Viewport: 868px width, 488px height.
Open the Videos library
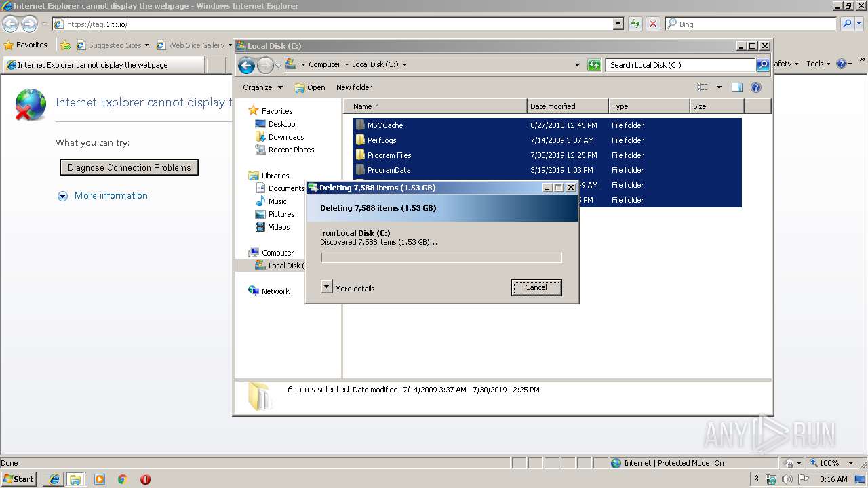[x=273, y=227]
